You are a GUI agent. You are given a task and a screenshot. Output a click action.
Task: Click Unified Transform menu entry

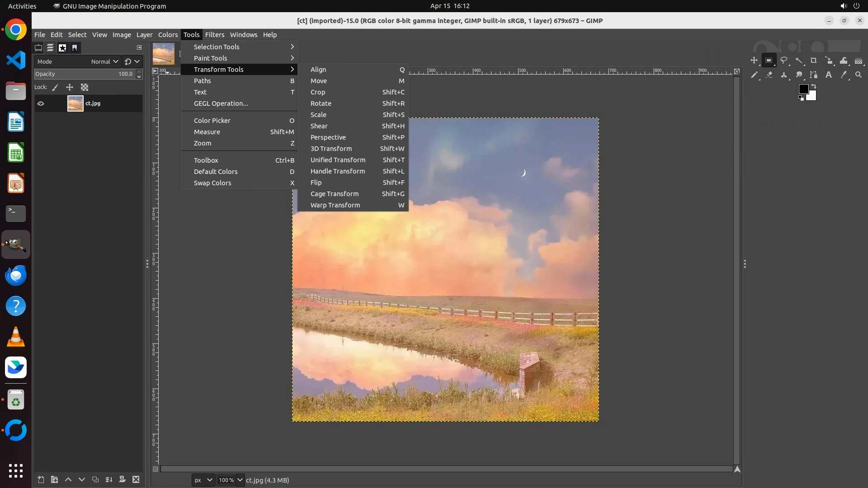click(338, 160)
